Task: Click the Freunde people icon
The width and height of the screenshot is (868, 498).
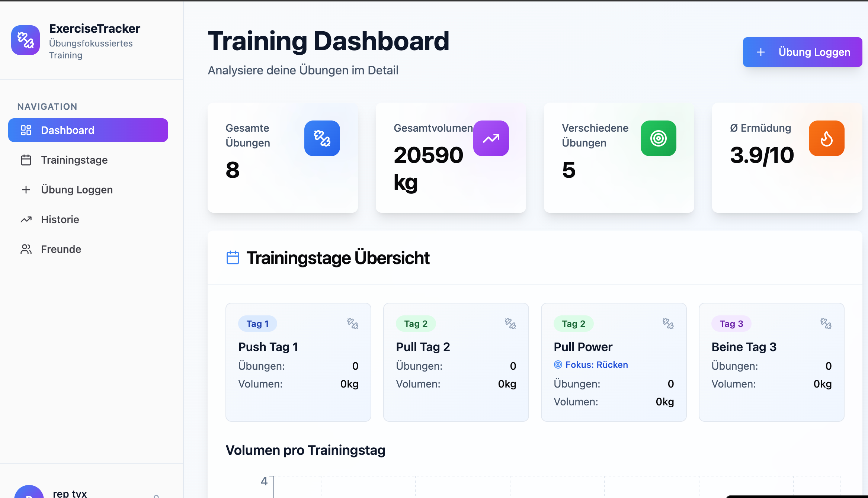Action: 26,249
